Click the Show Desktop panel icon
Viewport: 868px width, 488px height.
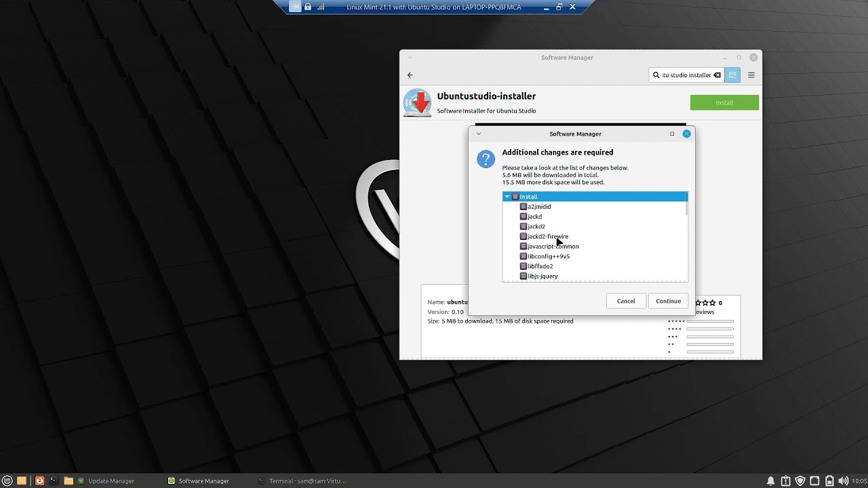coord(22,481)
